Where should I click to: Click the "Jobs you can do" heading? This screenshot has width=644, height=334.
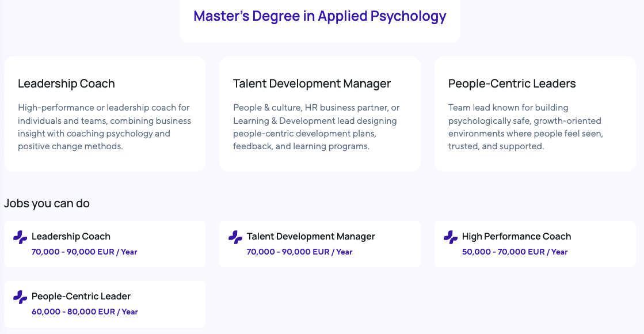(47, 203)
